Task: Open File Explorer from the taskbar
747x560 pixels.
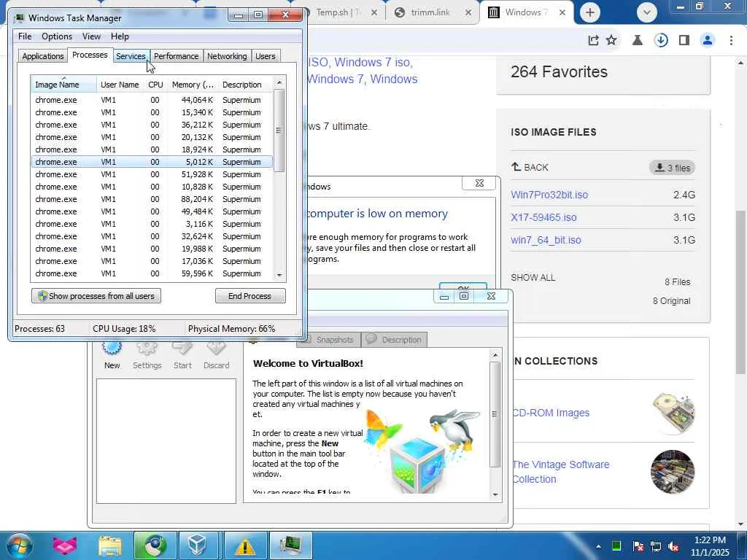Action: [x=110, y=545]
